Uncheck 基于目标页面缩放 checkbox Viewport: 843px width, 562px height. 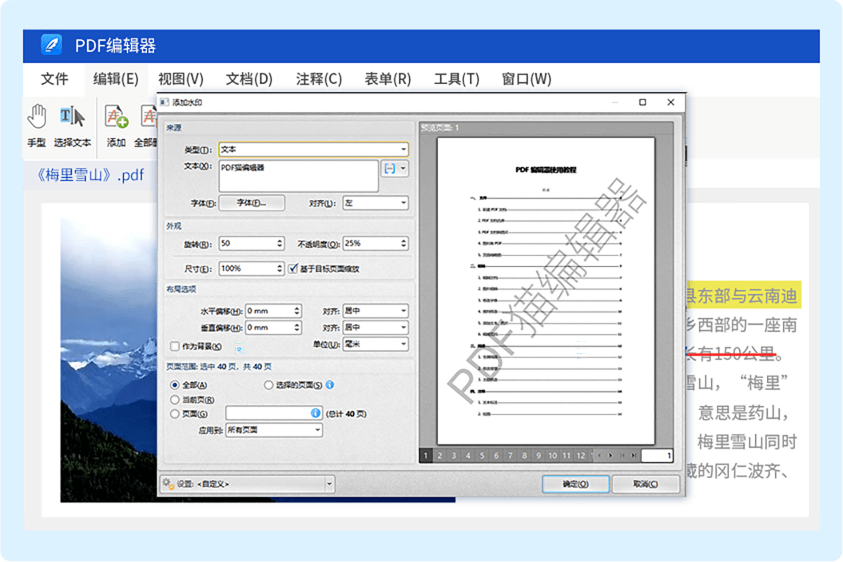click(x=293, y=269)
